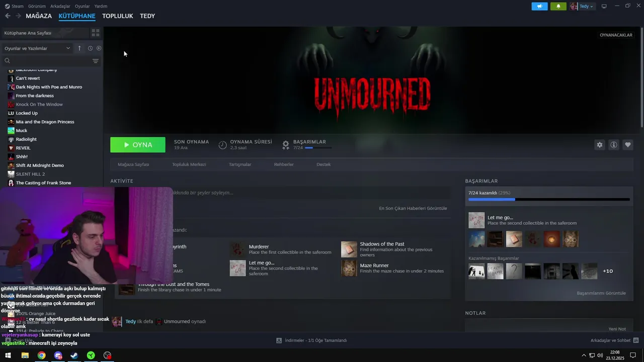Toggle the recent activity clock filter
Image resolution: width=644 pixels, height=362 pixels.
pos(90,48)
